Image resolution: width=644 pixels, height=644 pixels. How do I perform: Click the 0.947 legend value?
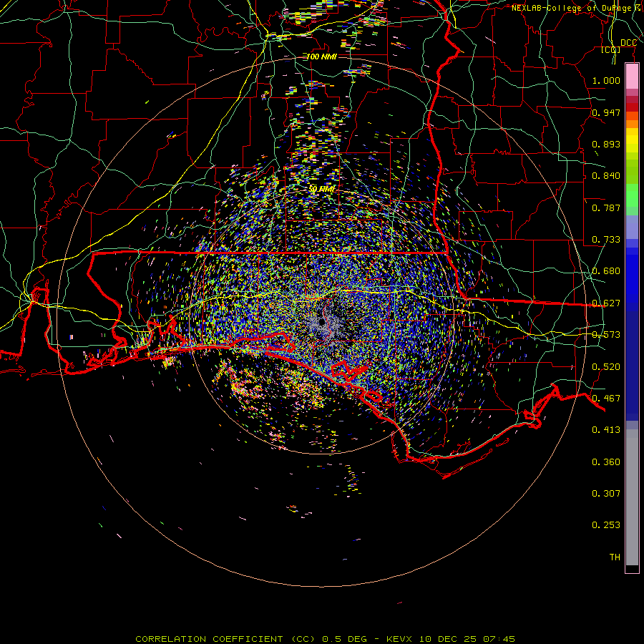point(606,112)
